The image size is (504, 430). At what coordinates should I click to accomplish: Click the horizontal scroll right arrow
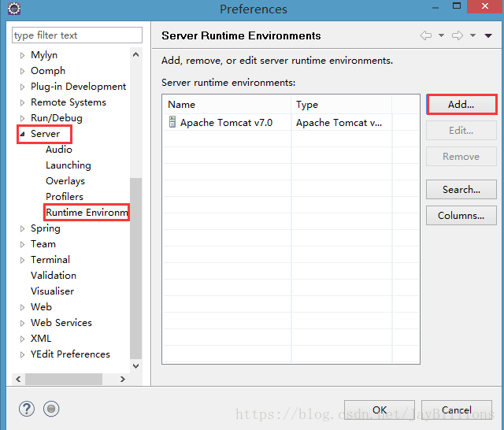click(123, 380)
